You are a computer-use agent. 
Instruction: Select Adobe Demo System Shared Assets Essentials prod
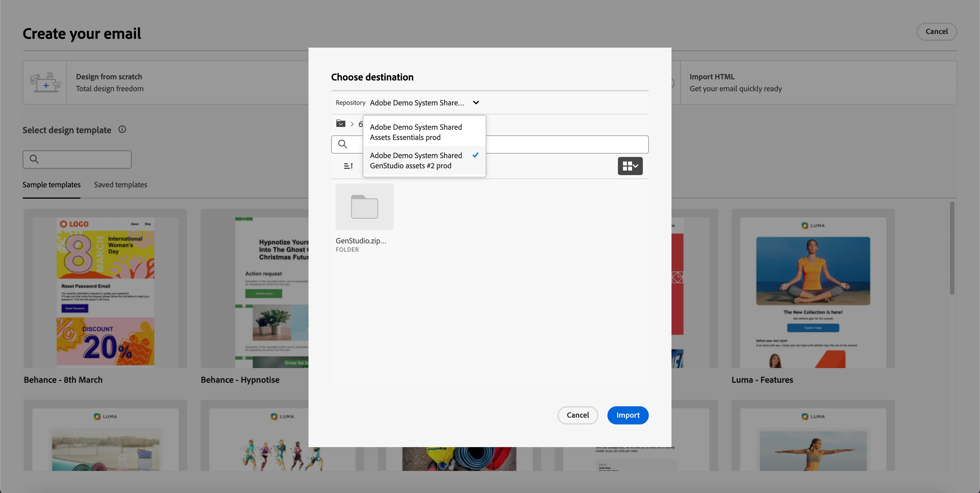click(x=424, y=132)
